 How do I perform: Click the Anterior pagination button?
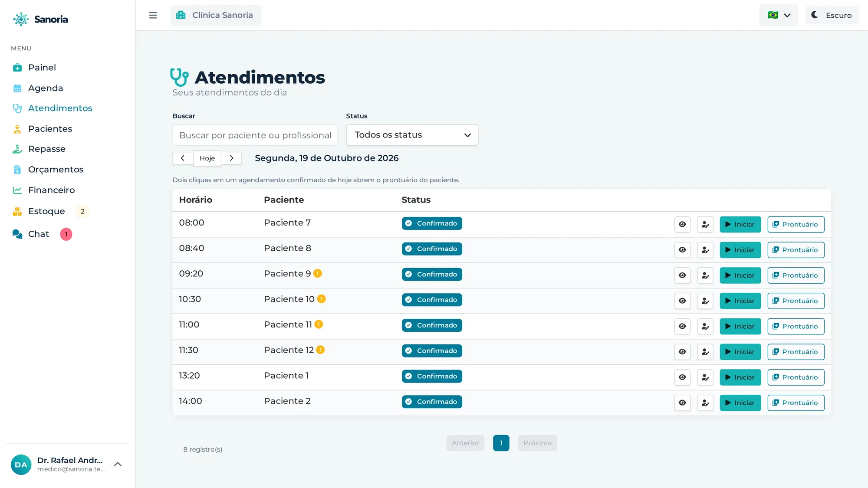click(465, 443)
